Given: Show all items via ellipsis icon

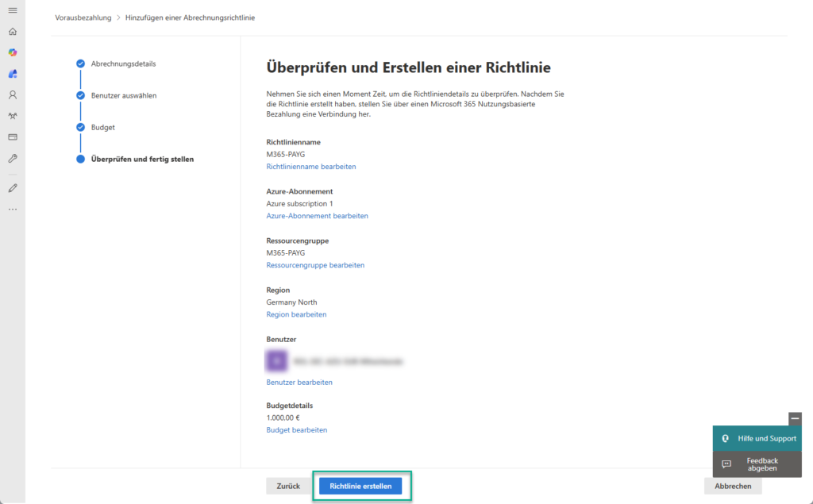Looking at the screenshot, I should 12,210.
